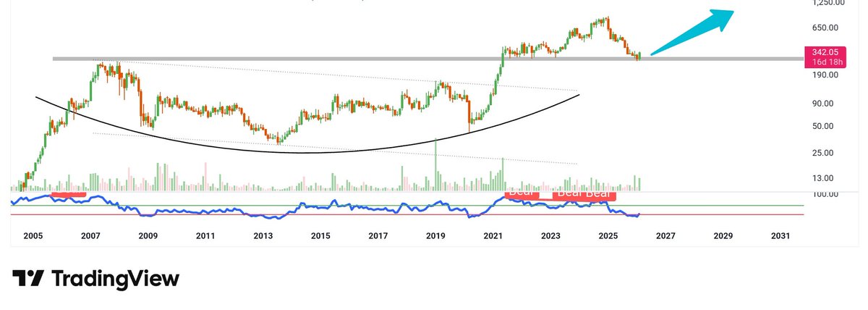Click the 2009 time axis label

point(148,236)
